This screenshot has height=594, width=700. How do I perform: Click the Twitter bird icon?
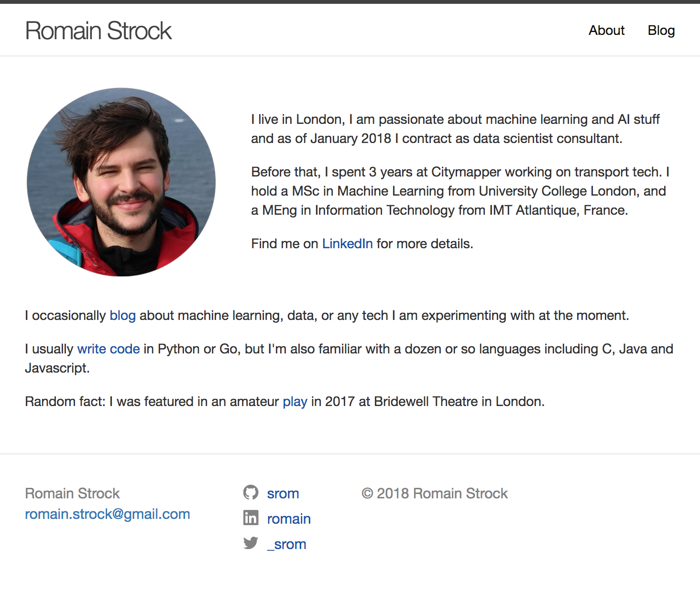coord(251,543)
